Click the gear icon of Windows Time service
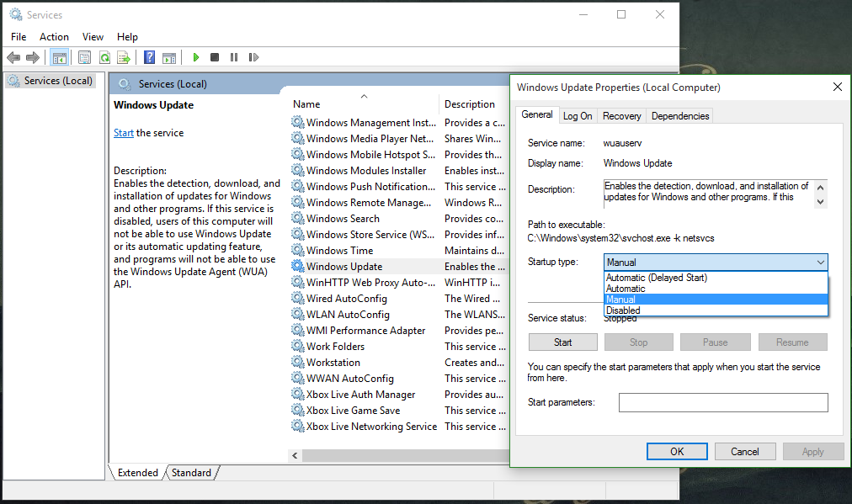 tap(298, 250)
